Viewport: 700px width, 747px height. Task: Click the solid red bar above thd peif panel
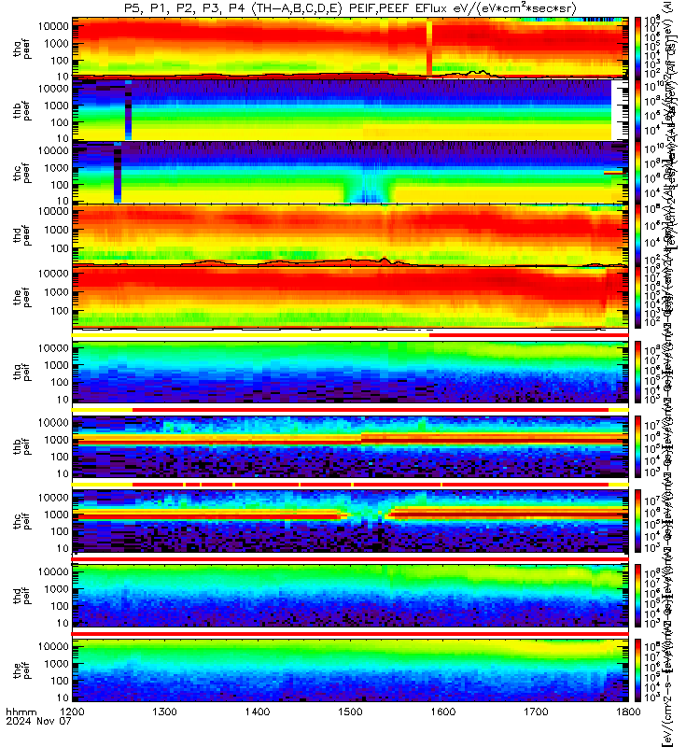click(x=350, y=559)
